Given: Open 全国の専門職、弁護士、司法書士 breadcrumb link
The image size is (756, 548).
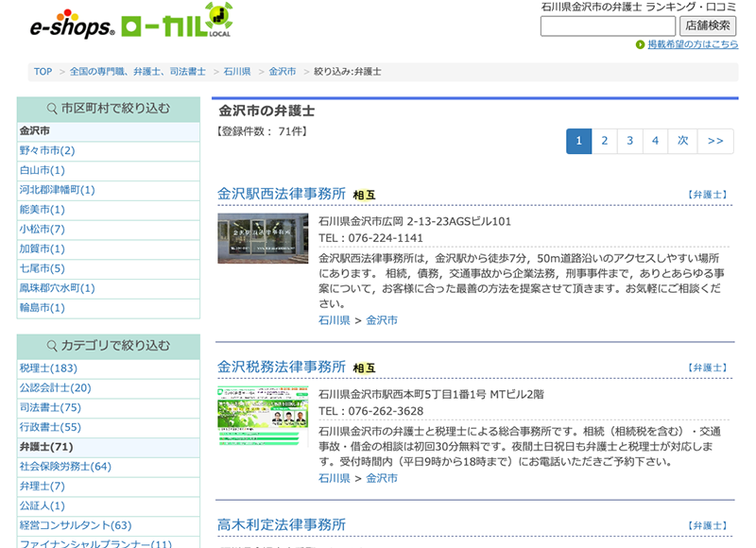Looking at the screenshot, I should 137,71.
